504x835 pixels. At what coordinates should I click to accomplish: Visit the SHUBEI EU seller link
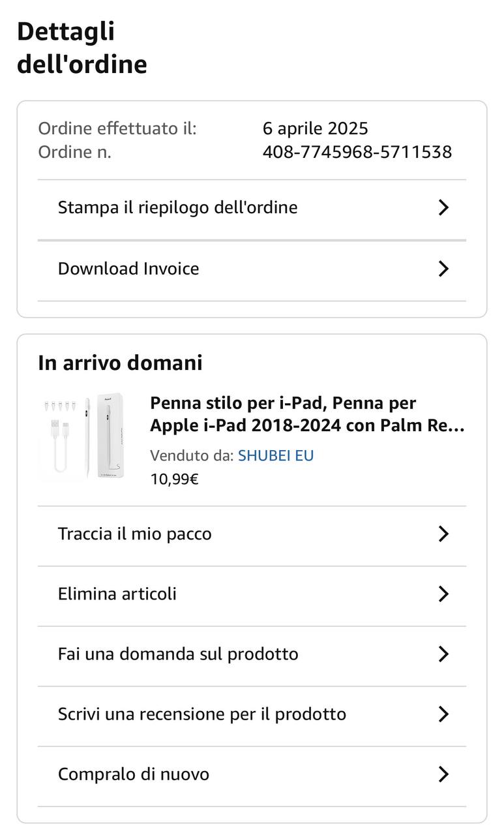click(x=276, y=455)
